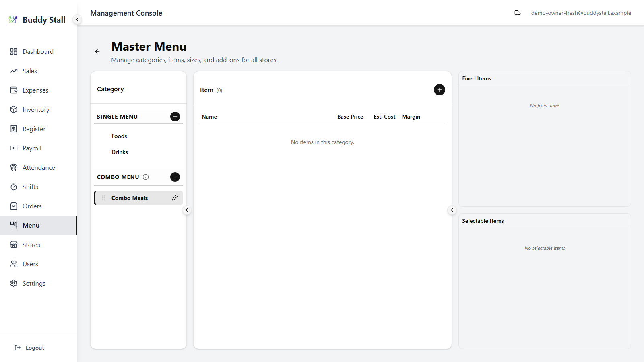Image resolution: width=644 pixels, height=362 pixels.
Task: Click the 'No items in this category.' text
Action: coord(323,142)
